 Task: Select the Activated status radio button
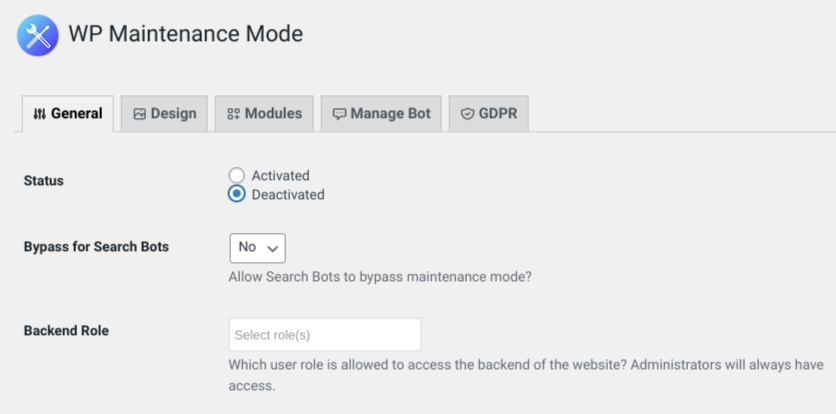coord(237,176)
